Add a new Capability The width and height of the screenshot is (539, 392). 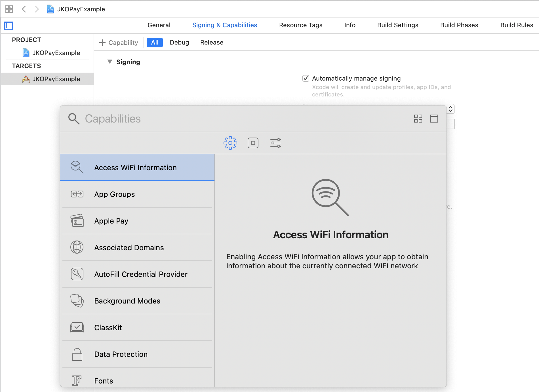[x=119, y=43]
